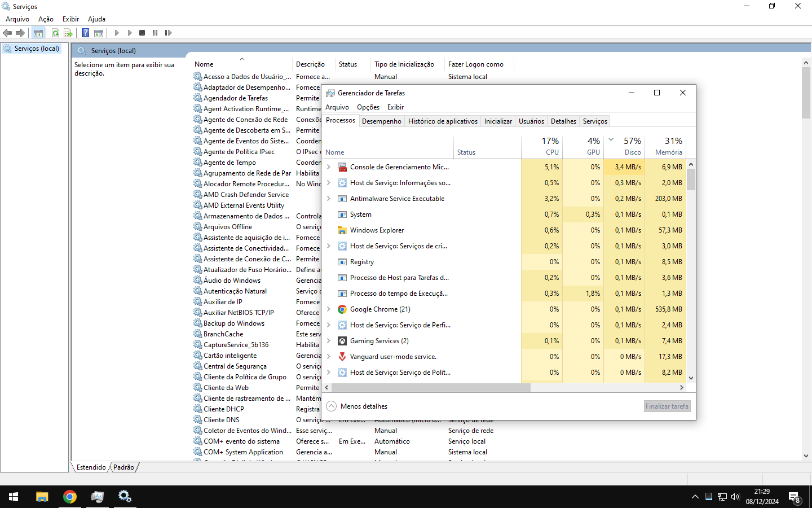
Task: Click the Windows Explorer process folder icon
Action: 342,230
